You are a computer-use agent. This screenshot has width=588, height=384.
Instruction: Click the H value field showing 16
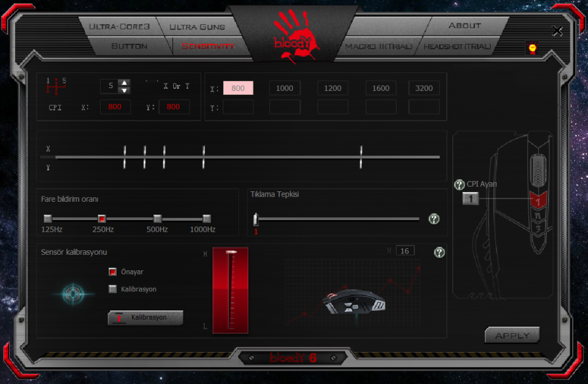[405, 251]
